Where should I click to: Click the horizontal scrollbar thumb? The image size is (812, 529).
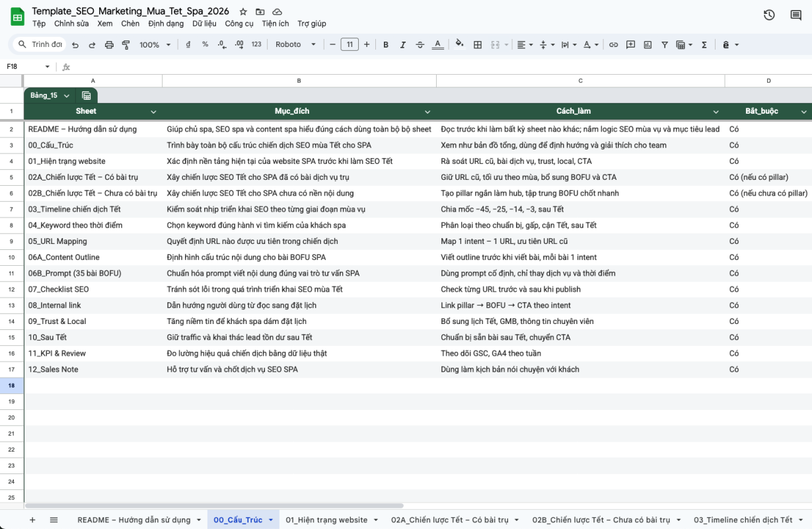214,506
